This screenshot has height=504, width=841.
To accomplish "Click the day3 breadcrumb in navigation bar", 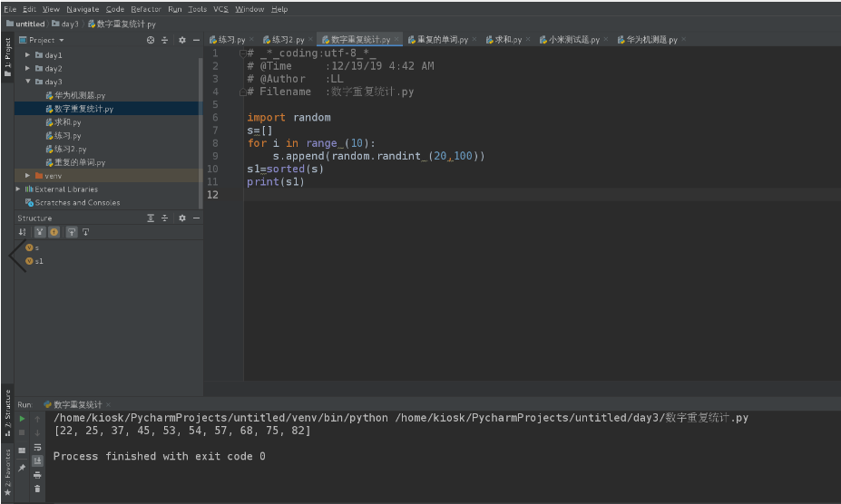I will (65, 24).
